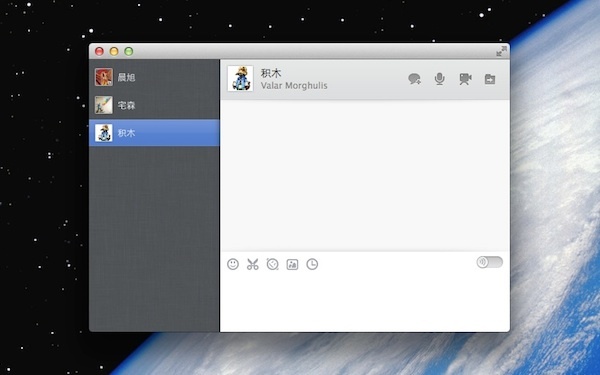Screen dimensions: 600x375
Task: Enter full screen using the arrows icon
Action: click(x=501, y=51)
